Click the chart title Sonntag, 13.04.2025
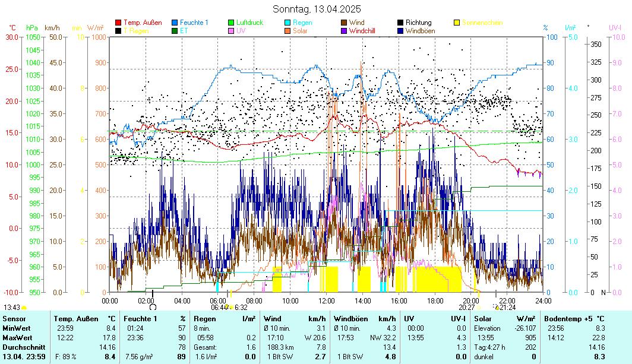632x364 pixels. (x=316, y=9)
